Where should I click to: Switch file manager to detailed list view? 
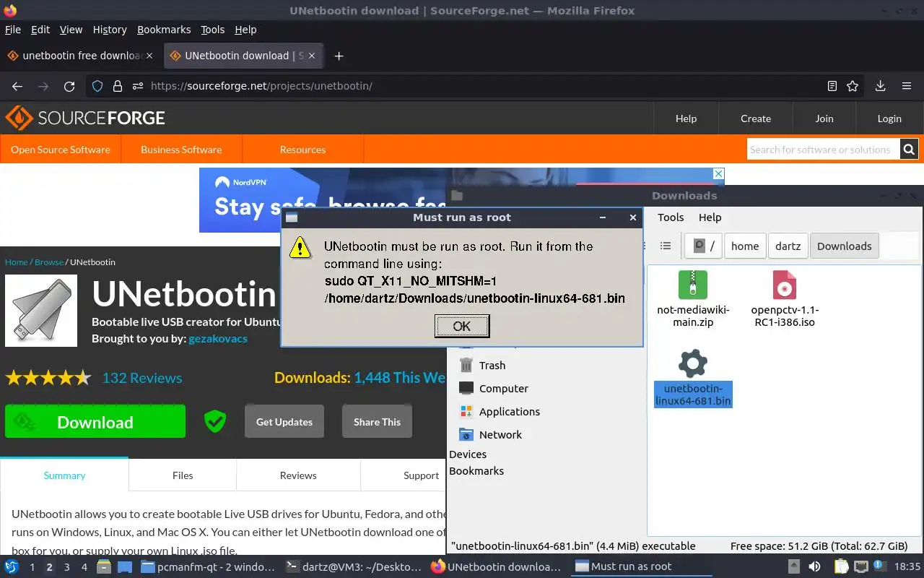click(x=666, y=246)
